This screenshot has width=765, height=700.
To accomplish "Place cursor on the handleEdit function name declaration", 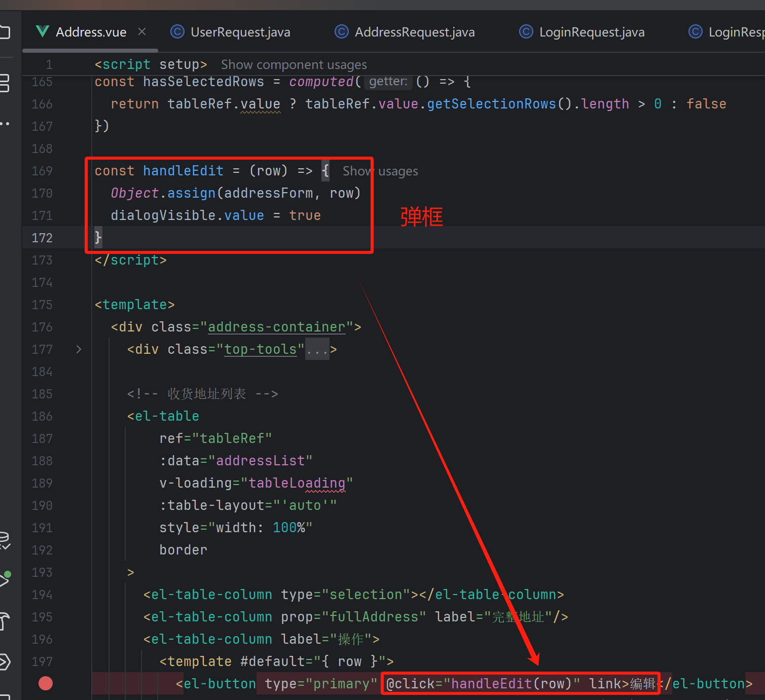I will 183,171.
